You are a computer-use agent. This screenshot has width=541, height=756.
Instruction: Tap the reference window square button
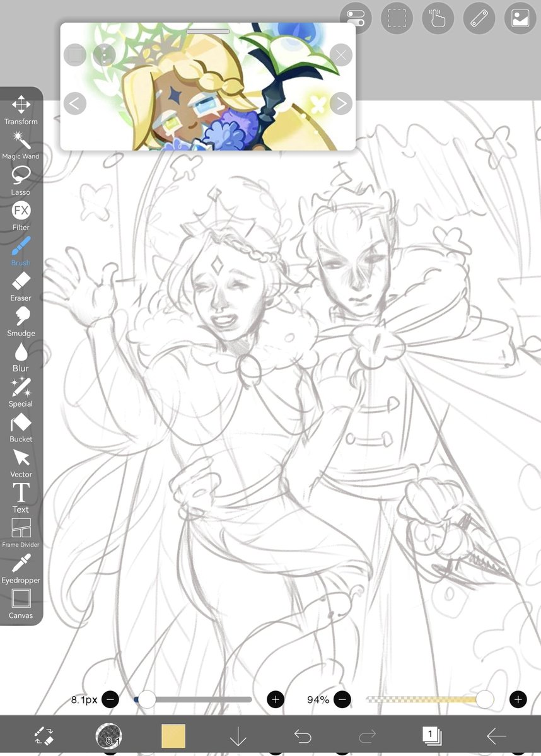tap(75, 55)
